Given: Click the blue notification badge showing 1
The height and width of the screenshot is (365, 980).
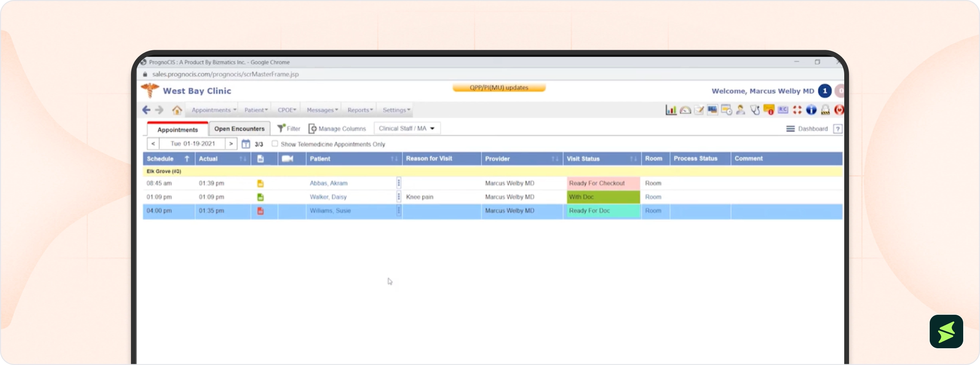Looking at the screenshot, I should (825, 91).
